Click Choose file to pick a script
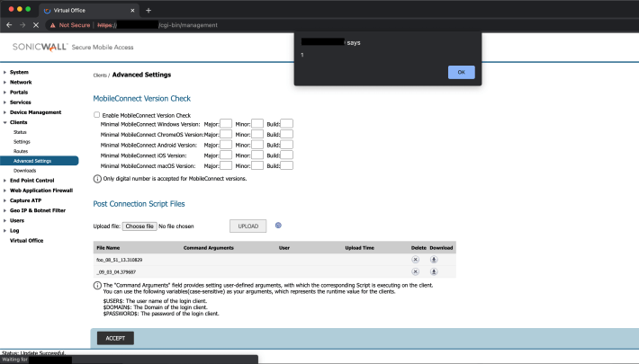 139,226
